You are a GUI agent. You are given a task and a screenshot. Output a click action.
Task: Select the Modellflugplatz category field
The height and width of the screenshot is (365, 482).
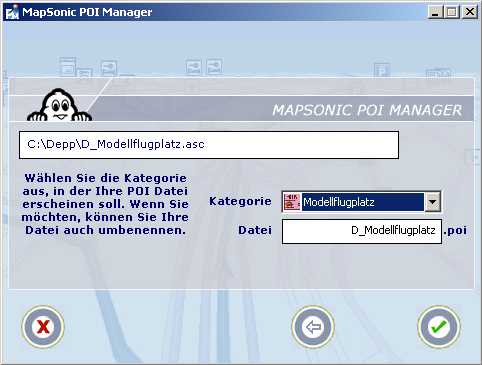[x=363, y=202]
